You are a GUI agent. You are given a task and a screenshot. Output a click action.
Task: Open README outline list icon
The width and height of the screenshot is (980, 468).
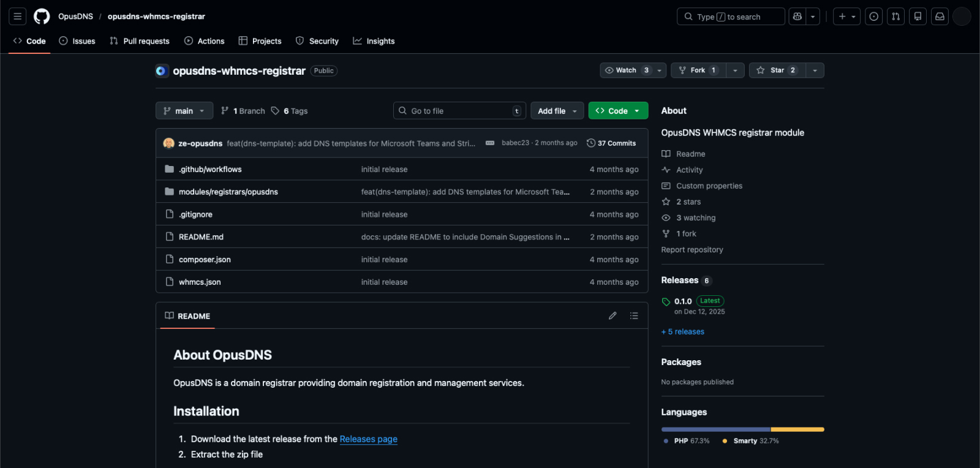[634, 316]
